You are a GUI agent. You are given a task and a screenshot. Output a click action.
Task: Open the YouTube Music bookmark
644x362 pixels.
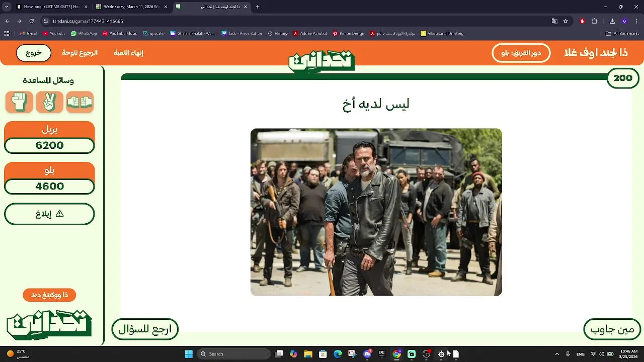[120, 34]
